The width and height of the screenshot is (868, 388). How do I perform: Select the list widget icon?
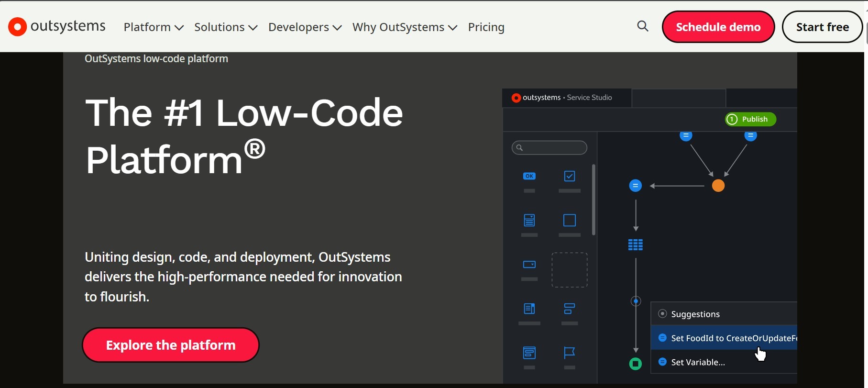pyautogui.click(x=529, y=353)
